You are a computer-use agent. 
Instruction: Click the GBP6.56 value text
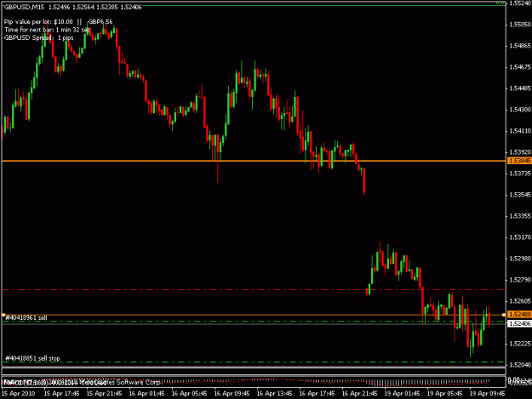[100, 22]
